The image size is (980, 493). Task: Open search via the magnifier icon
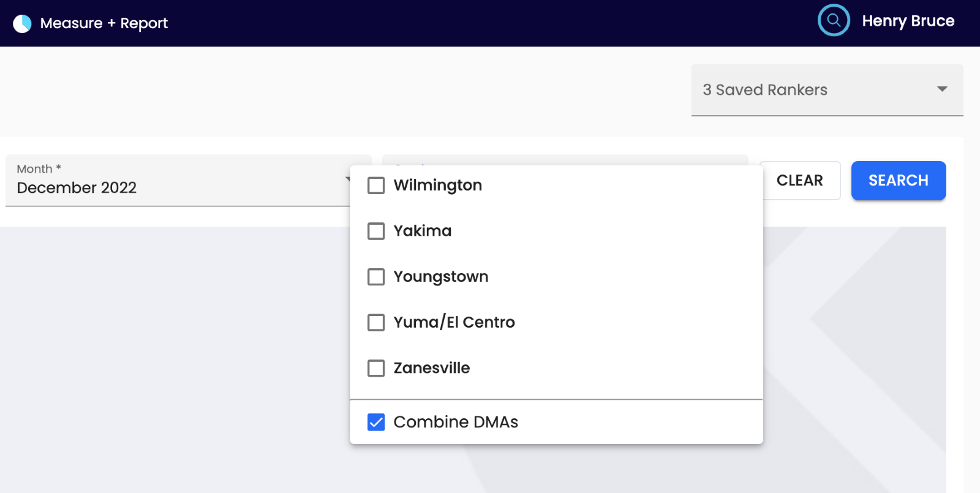834,20
